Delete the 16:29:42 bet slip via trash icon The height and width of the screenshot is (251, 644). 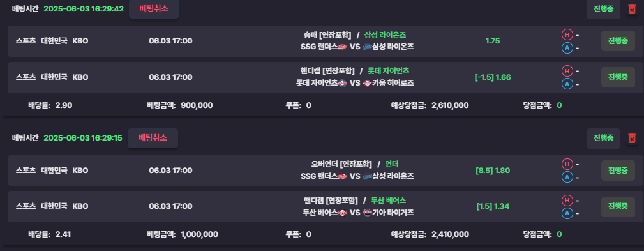point(632,9)
